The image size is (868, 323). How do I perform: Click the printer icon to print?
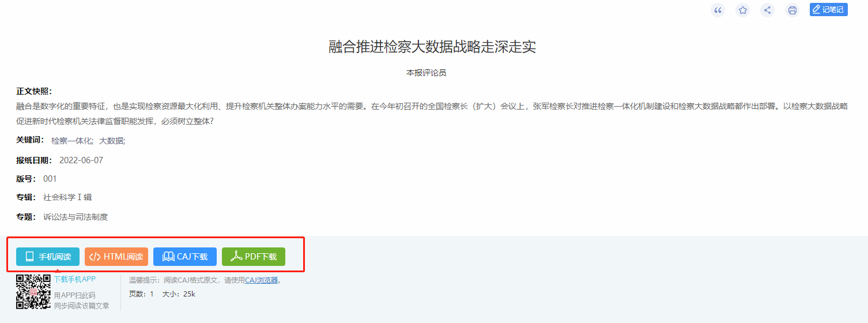(x=792, y=10)
